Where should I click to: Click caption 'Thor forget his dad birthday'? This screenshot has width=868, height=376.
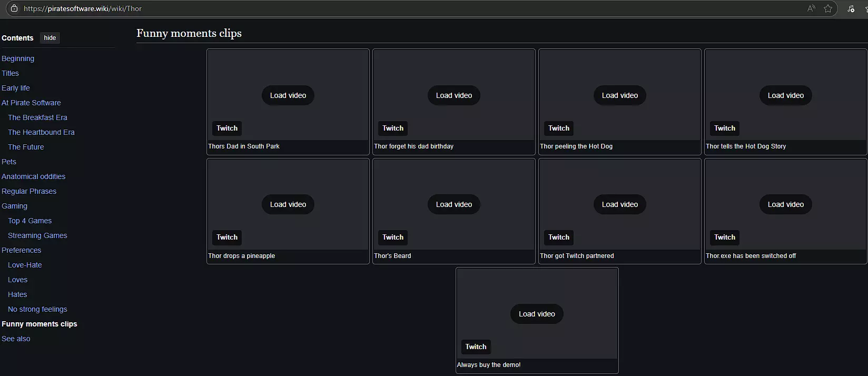point(413,146)
